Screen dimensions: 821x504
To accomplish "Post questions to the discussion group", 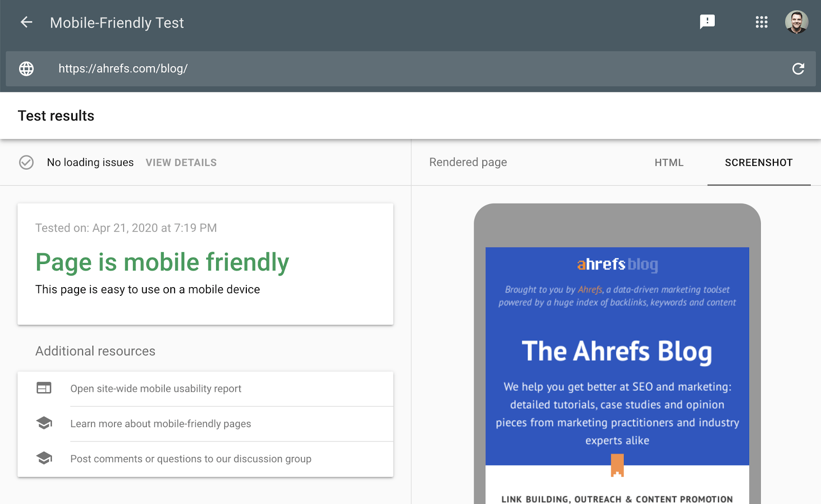I will tap(191, 459).
